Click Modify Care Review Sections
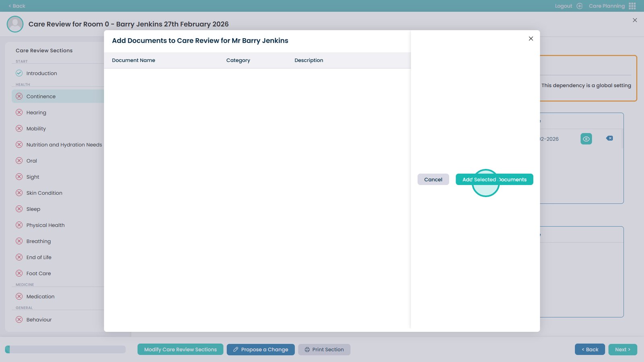The height and width of the screenshot is (362, 644). (x=180, y=350)
